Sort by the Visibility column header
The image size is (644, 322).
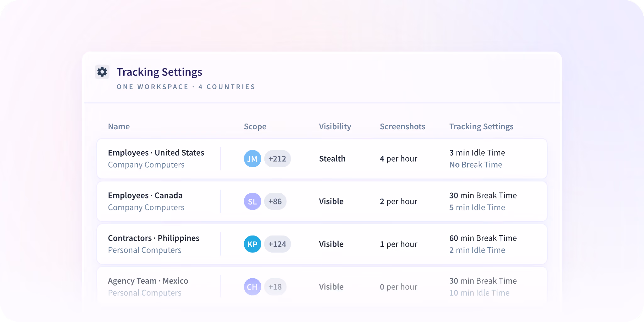pyautogui.click(x=335, y=127)
